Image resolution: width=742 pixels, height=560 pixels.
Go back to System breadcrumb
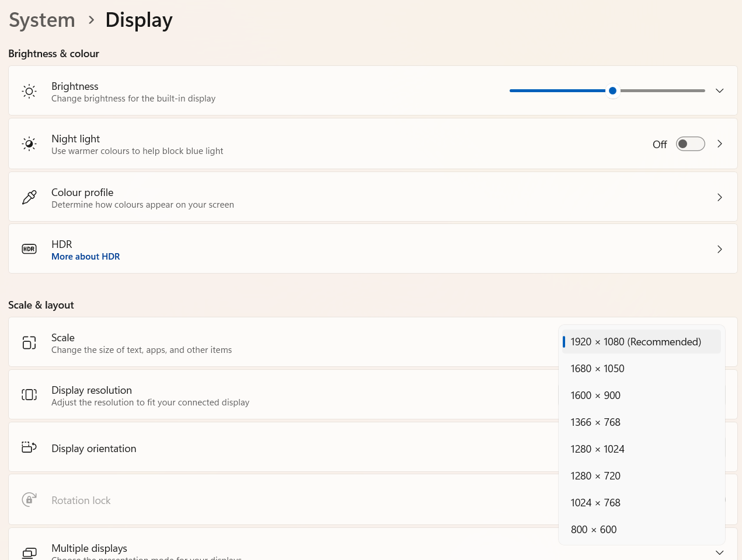[42, 20]
